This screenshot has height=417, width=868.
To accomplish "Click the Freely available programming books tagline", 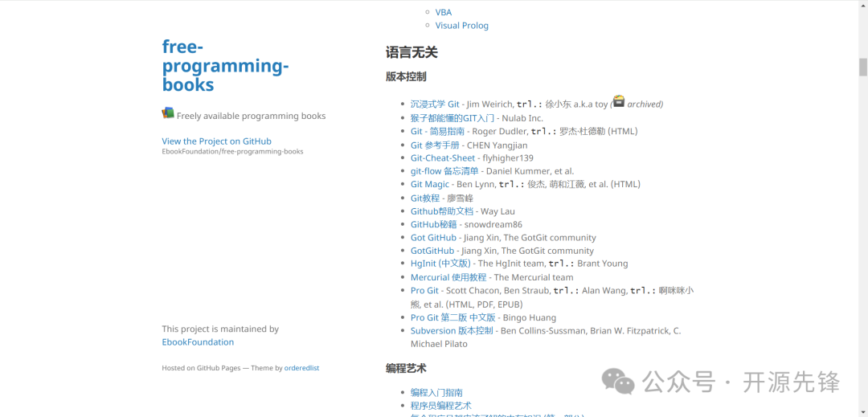I will tap(252, 116).
